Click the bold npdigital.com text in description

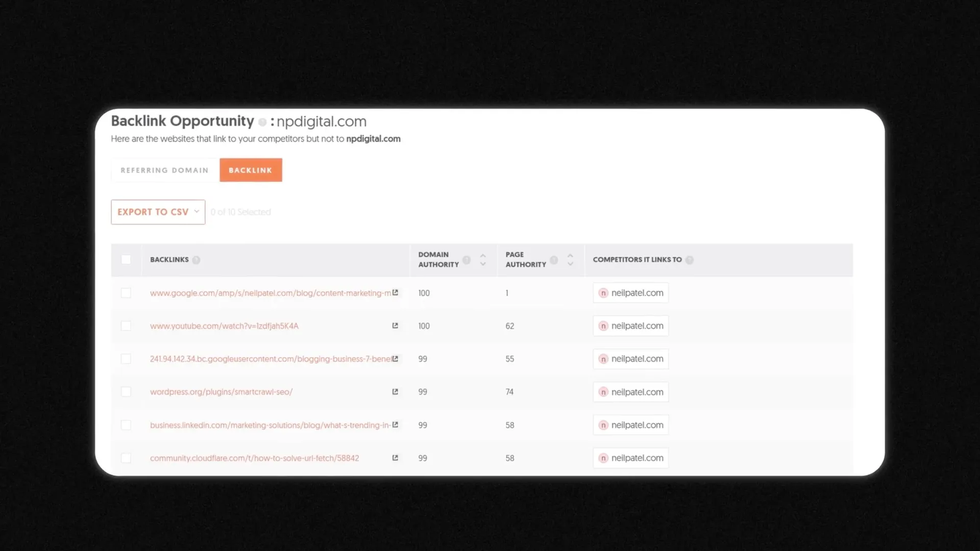point(373,139)
